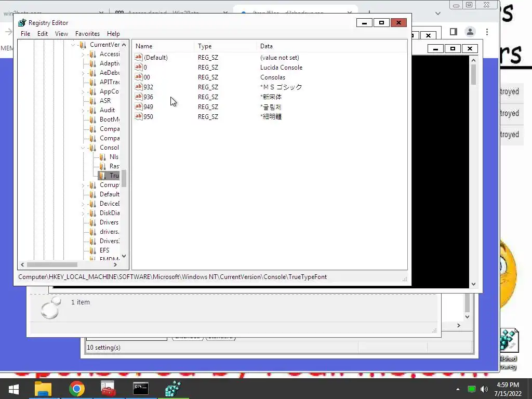This screenshot has height=399, width=532.
Task: Select the Drivers registry key
Action: click(109, 222)
